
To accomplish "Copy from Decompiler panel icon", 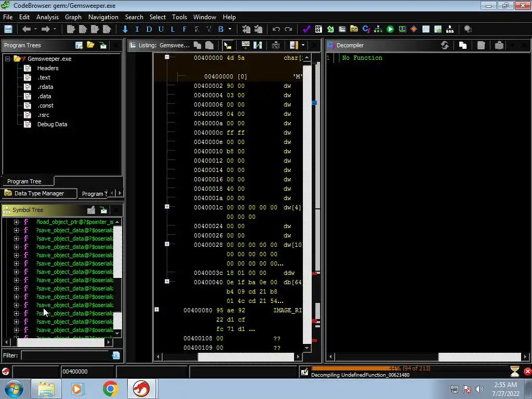I will [463, 45].
